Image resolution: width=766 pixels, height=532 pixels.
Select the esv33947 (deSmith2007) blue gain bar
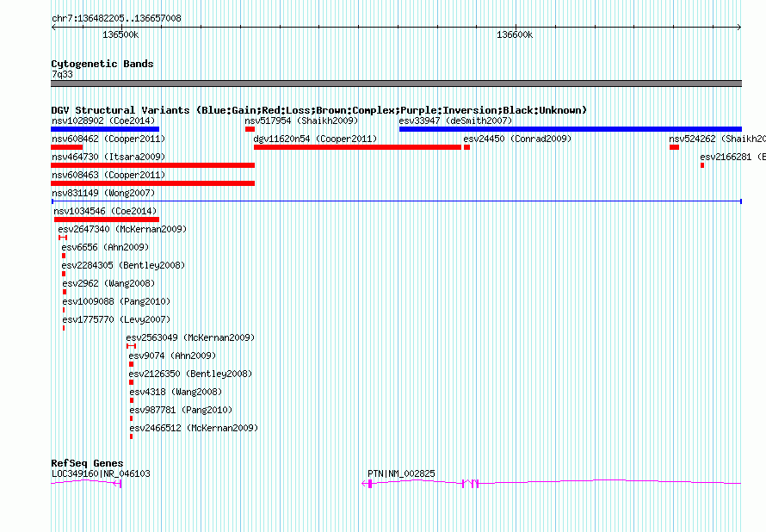click(x=570, y=129)
